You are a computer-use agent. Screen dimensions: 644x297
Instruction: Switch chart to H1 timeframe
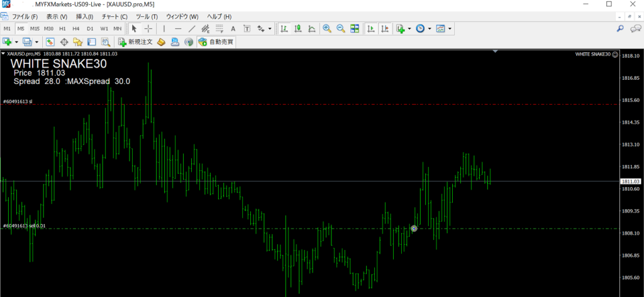[x=62, y=29]
